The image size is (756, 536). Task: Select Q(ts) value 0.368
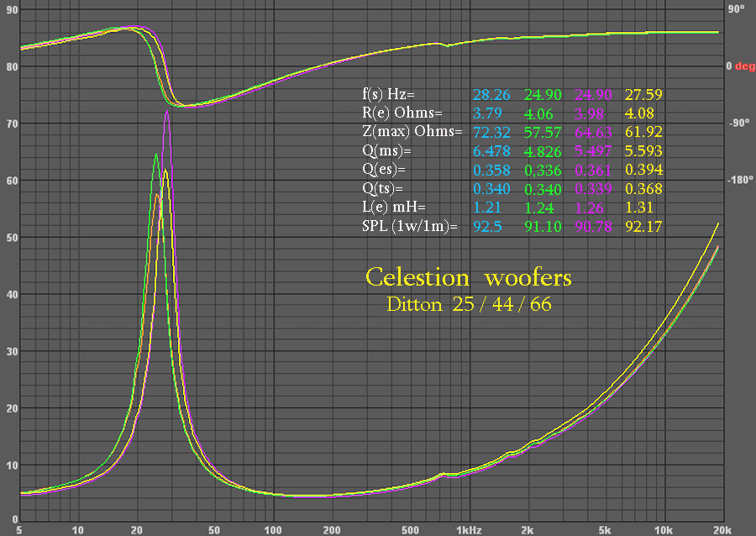[643, 188]
